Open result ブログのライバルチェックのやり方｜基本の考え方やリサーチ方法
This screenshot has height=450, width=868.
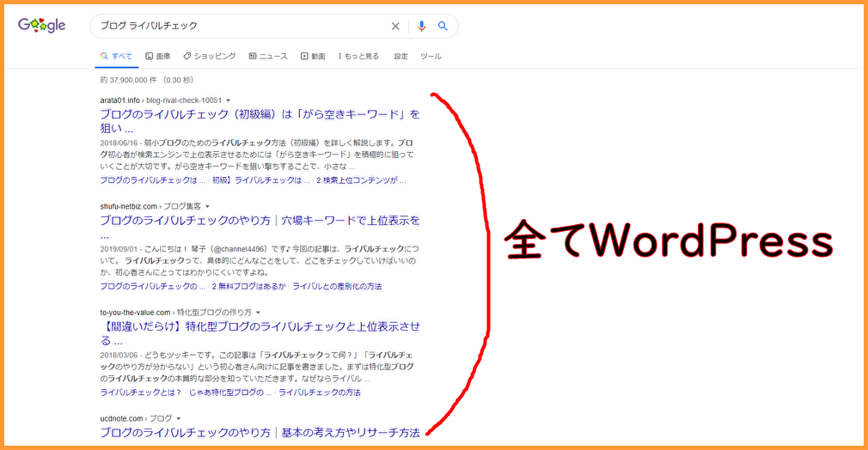pyautogui.click(x=260, y=433)
